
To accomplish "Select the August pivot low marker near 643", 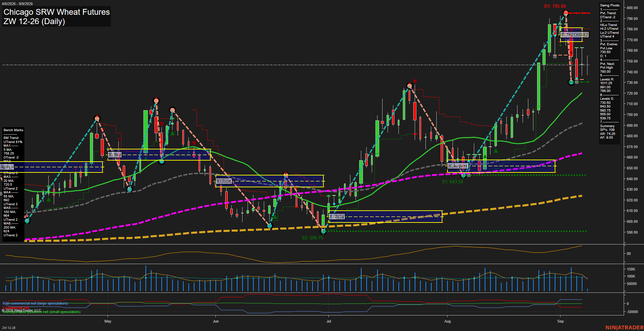I will [463, 175].
